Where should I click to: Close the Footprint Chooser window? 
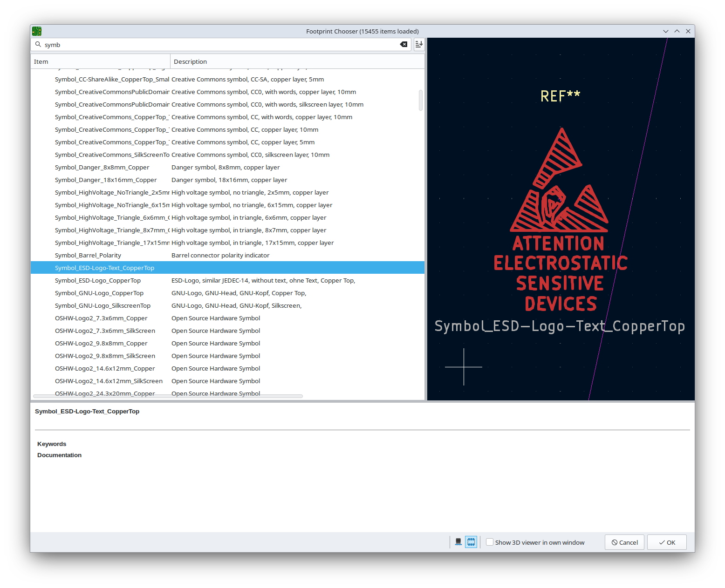pos(688,31)
